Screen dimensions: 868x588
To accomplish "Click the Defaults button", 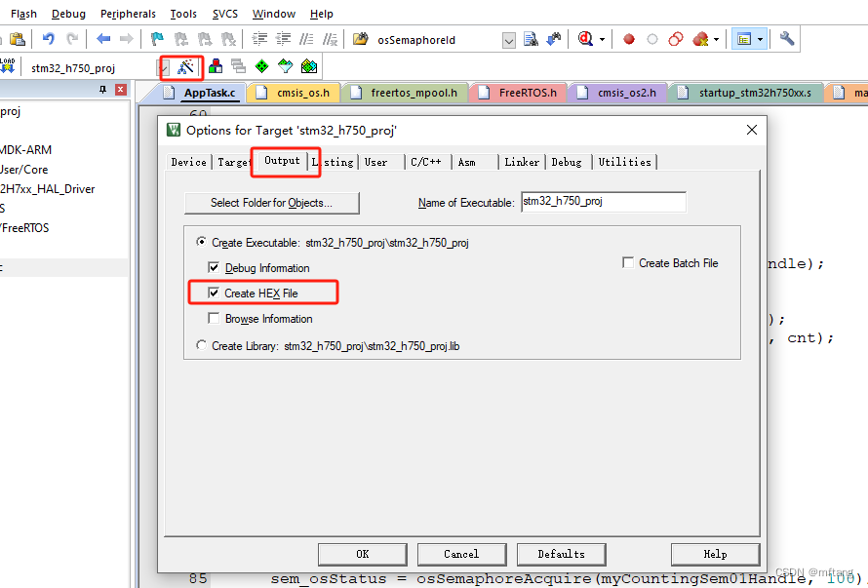I will [x=562, y=554].
